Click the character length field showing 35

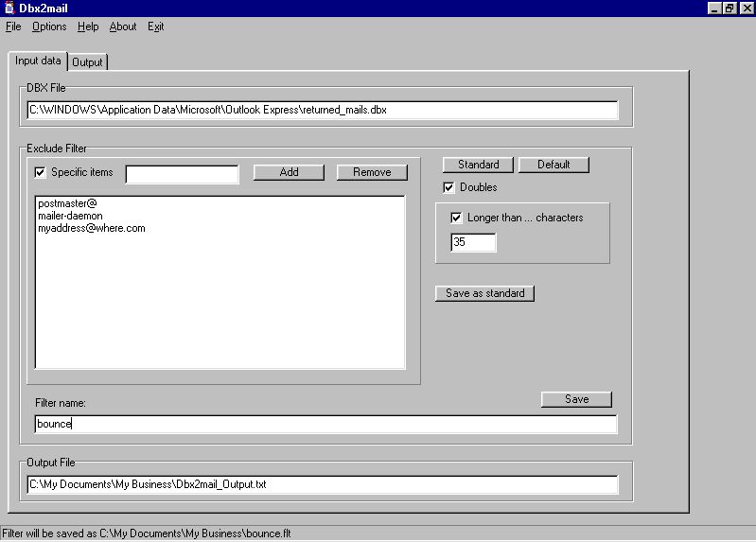click(x=473, y=242)
